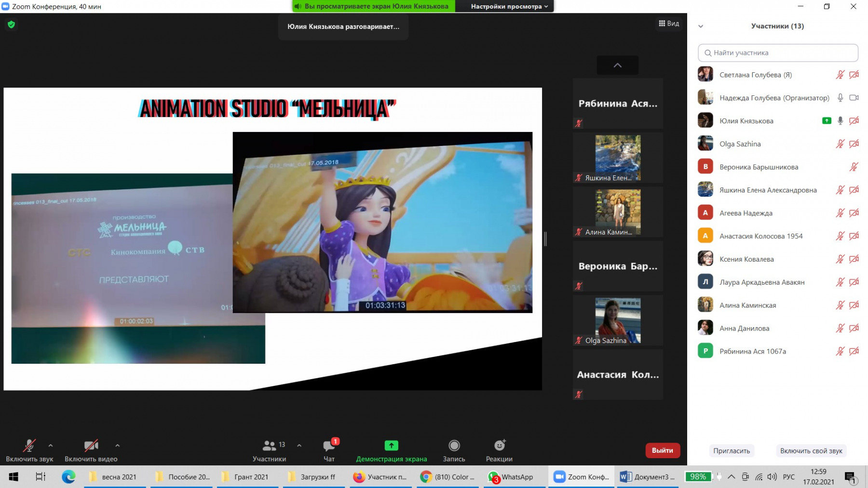This screenshot has height=488, width=868.
Task: Toggle microphone icon for Надежда Голубева
Action: [840, 98]
